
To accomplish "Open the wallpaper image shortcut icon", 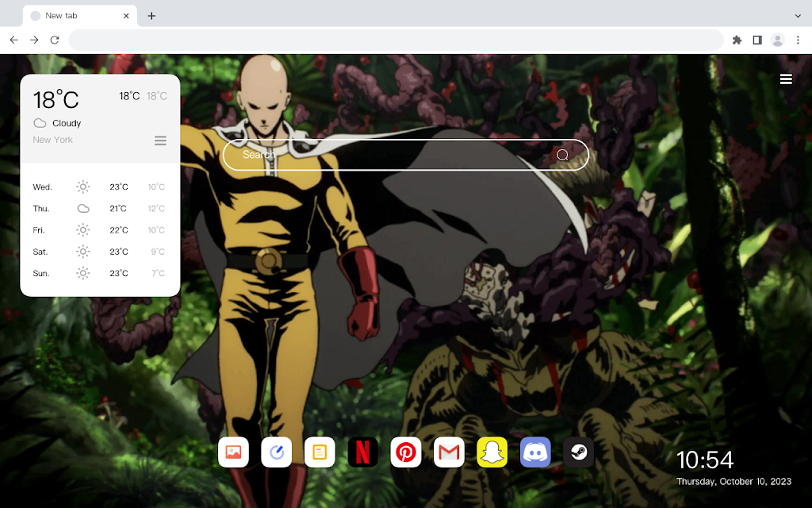I will point(233,452).
